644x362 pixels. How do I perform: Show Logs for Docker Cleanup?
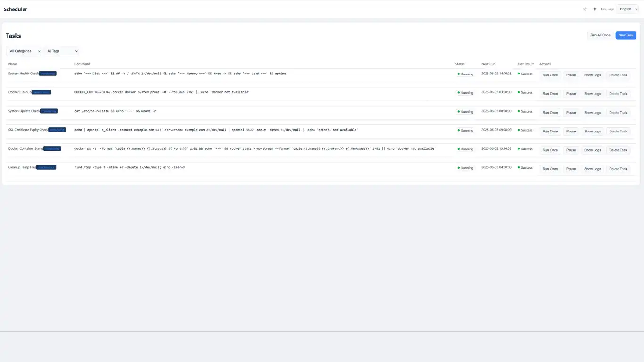tap(593, 94)
